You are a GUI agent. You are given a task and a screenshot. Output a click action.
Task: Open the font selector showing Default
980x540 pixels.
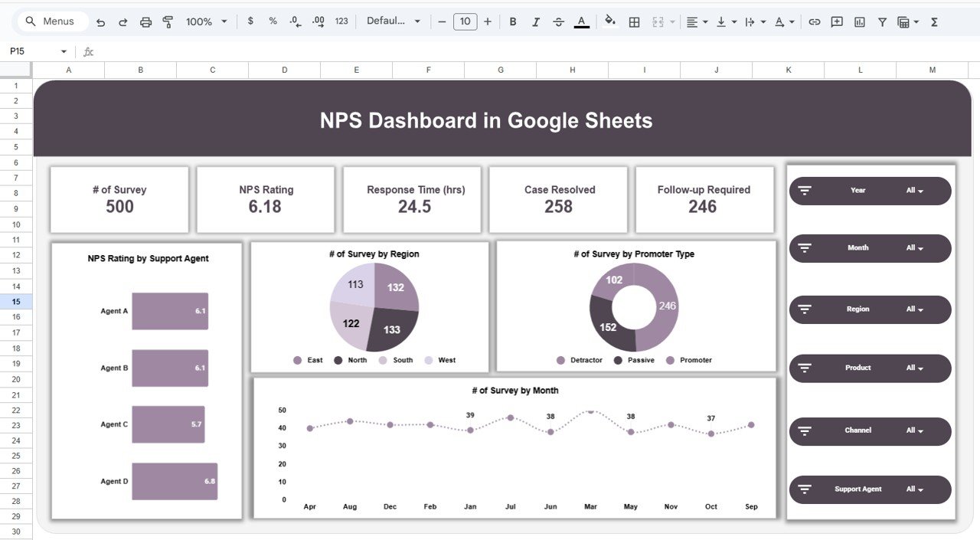click(393, 21)
